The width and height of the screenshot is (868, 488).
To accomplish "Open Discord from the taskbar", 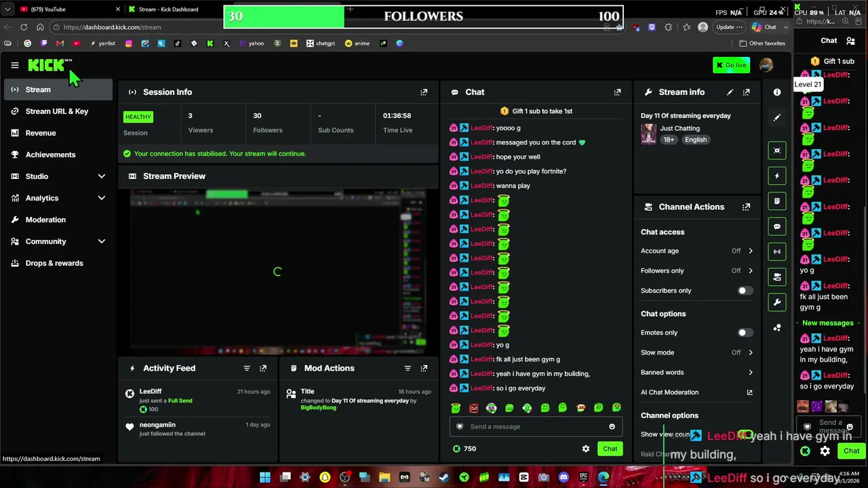I will (x=564, y=477).
